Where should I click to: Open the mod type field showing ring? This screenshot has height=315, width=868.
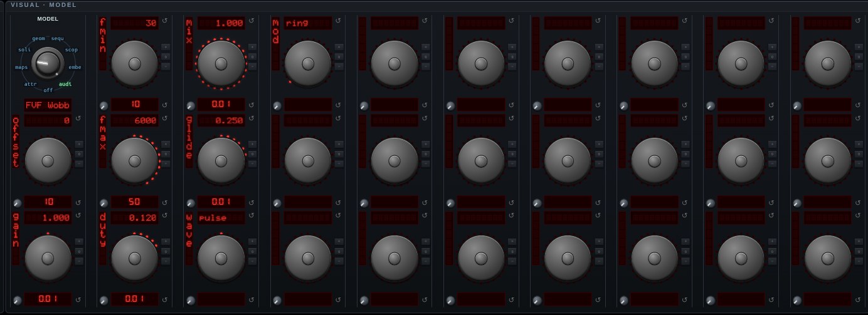pyautogui.click(x=307, y=23)
